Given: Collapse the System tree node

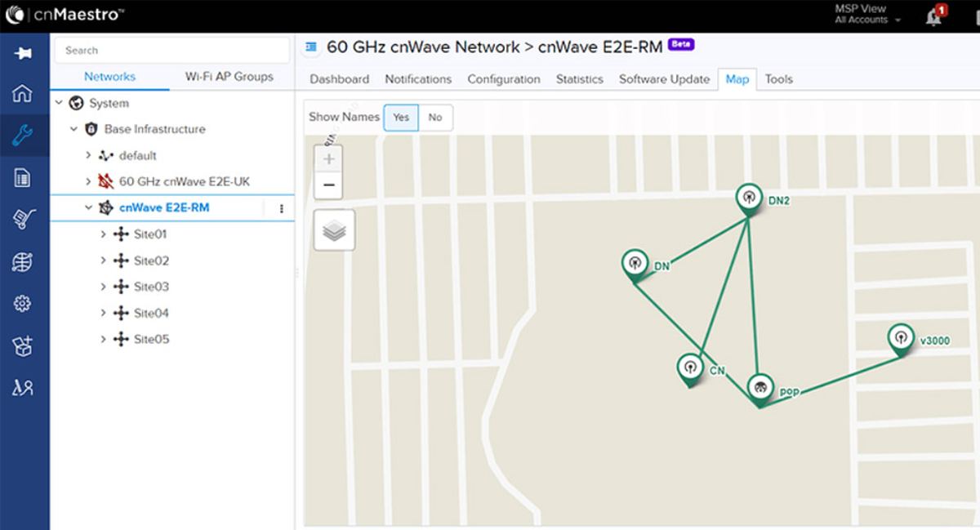Looking at the screenshot, I should [59, 103].
